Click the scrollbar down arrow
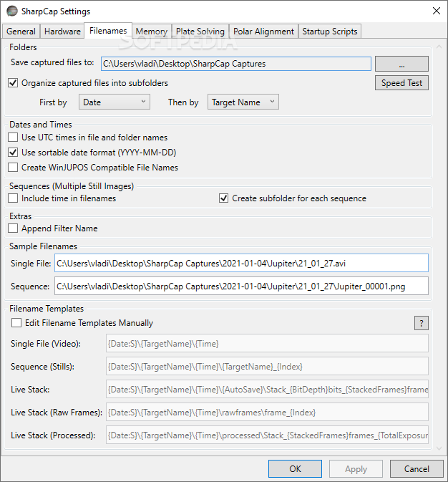448x482 pixels. pos(439,448)
